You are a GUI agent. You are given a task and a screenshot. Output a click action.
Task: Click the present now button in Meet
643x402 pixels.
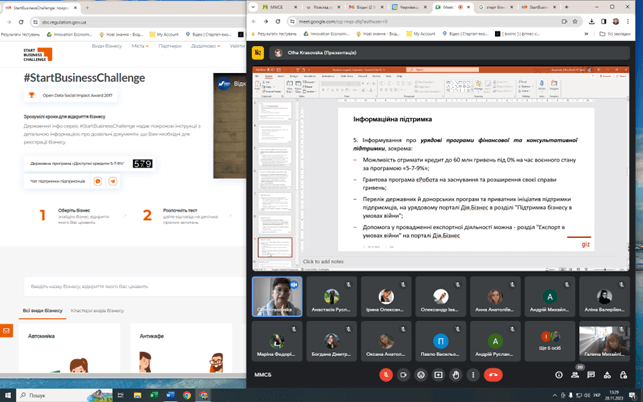pyautogui.click(x=438, y=375)
